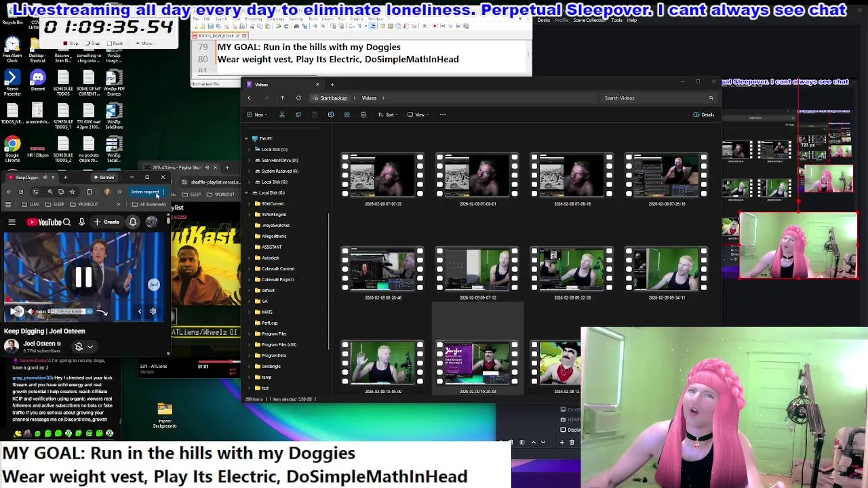The height and width of the screenshot is (488, 868).
Task: Expand the Program Files folder node
Action: click(249, 334)
